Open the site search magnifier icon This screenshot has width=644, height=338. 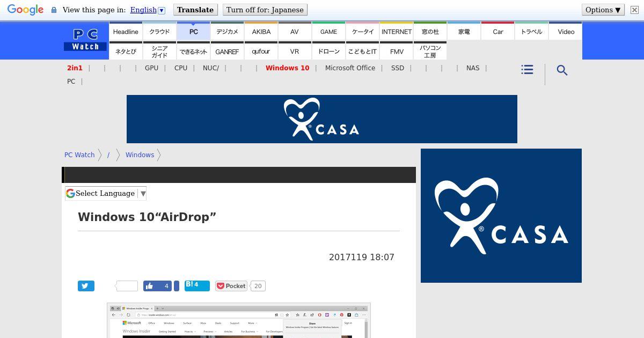coord(562,70)
